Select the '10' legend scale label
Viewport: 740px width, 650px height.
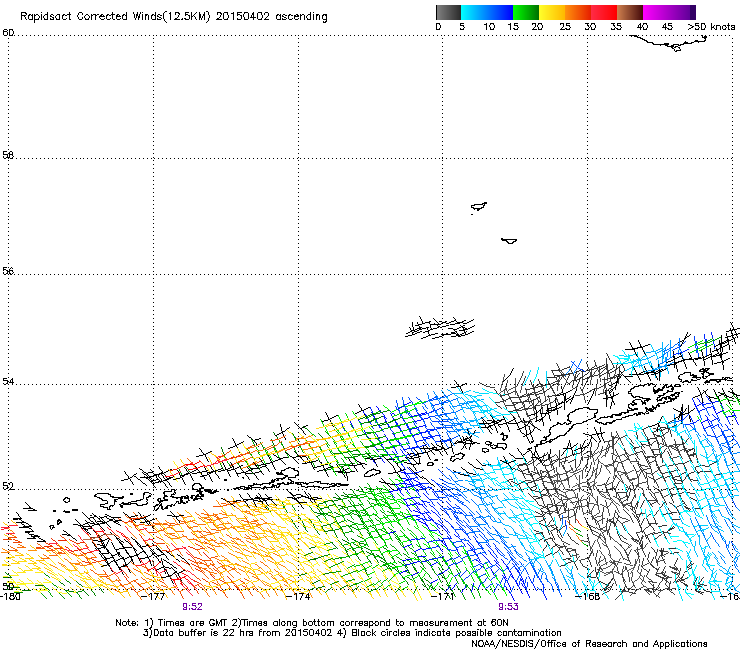point(489,27)
